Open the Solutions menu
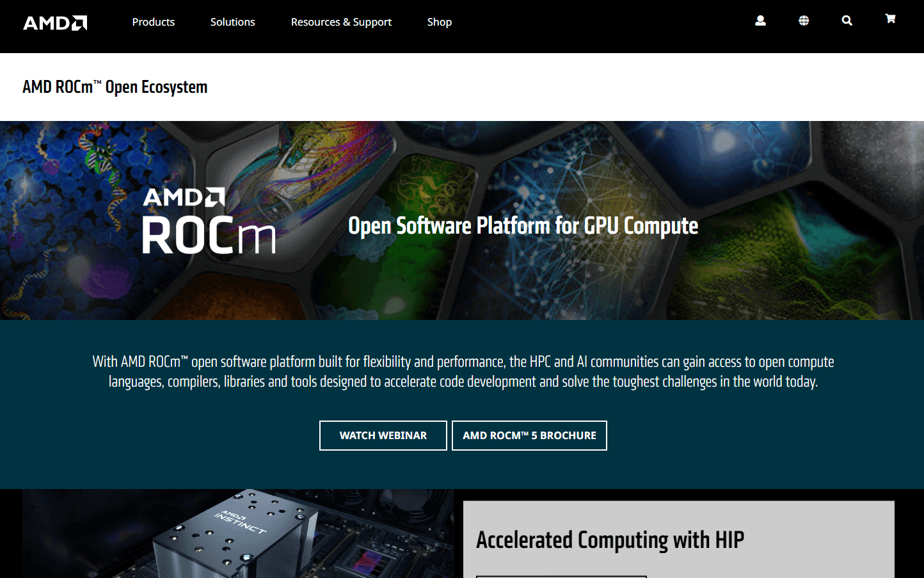 pos(233,22)
